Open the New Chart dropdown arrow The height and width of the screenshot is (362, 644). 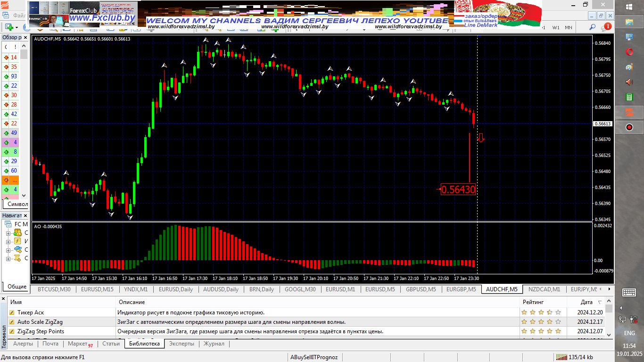click(17, 27)
